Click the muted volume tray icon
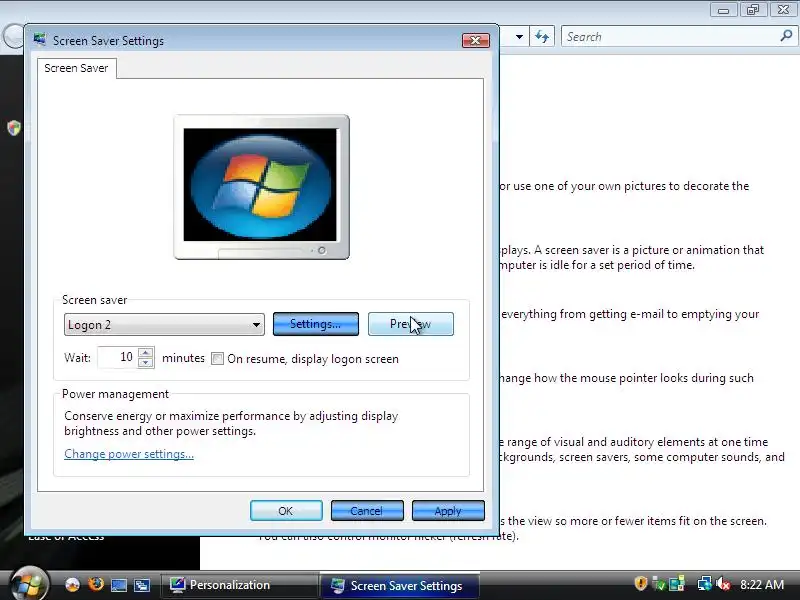 723,584
